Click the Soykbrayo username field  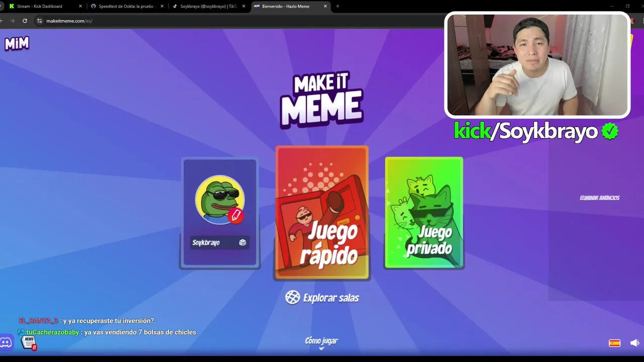pyautogui.click(x=220, y=242)
